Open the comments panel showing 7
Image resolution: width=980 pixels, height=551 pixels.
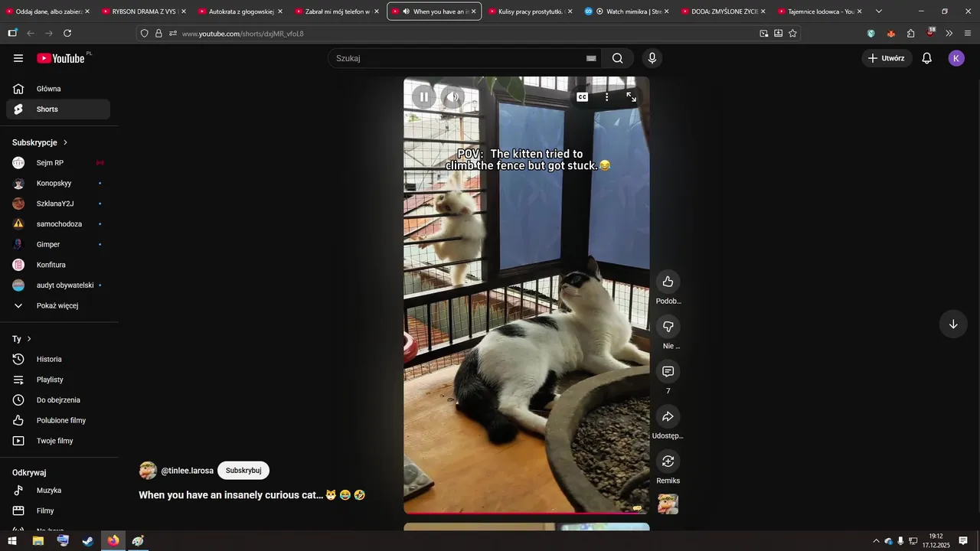(x=668, y=372)
